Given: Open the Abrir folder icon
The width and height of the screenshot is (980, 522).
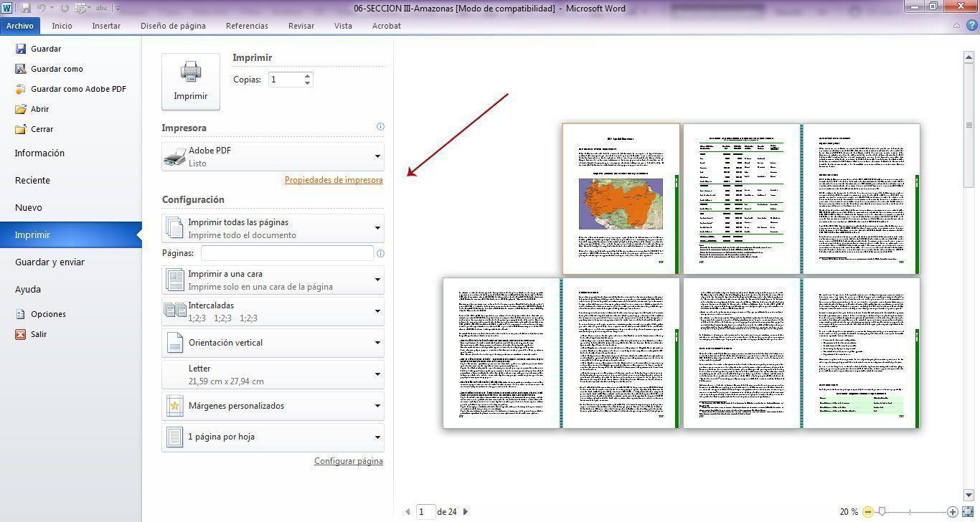Looking at the screenshot, I should pos(21,109).
